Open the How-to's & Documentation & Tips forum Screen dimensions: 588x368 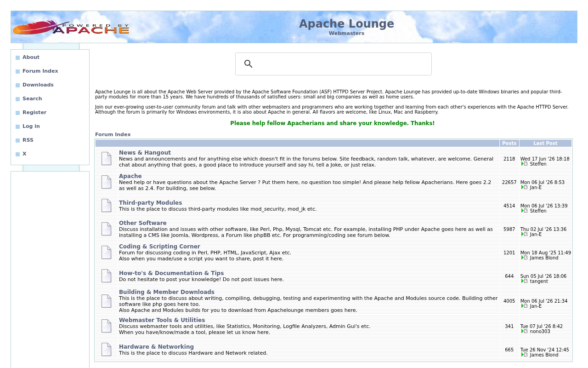[x=171, y=273]
